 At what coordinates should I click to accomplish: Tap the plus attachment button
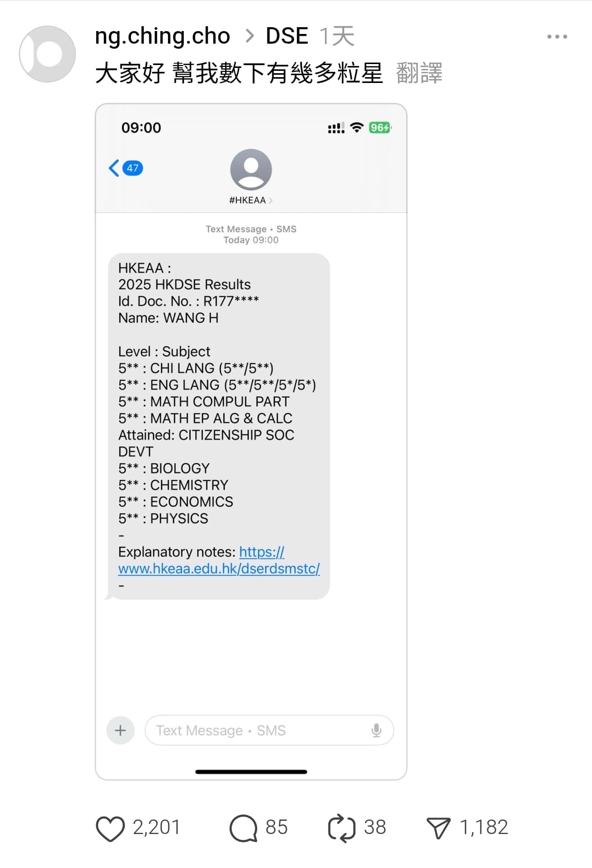tap(120, 730)
